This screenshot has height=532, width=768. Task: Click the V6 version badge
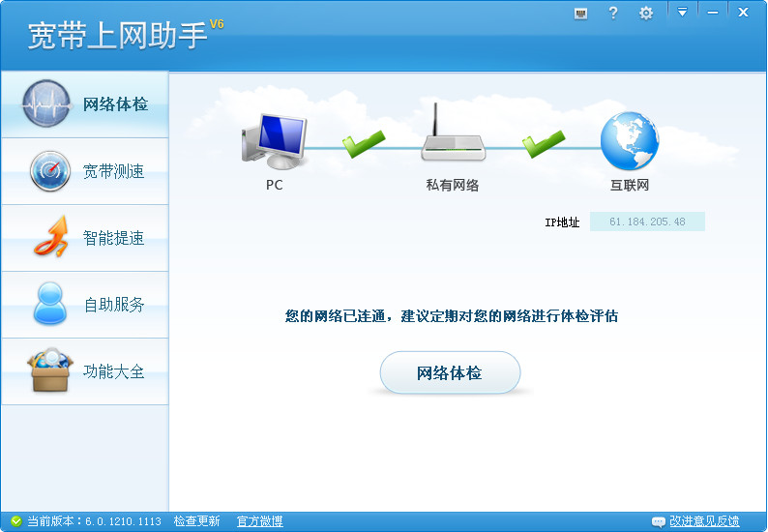point(217,24)
